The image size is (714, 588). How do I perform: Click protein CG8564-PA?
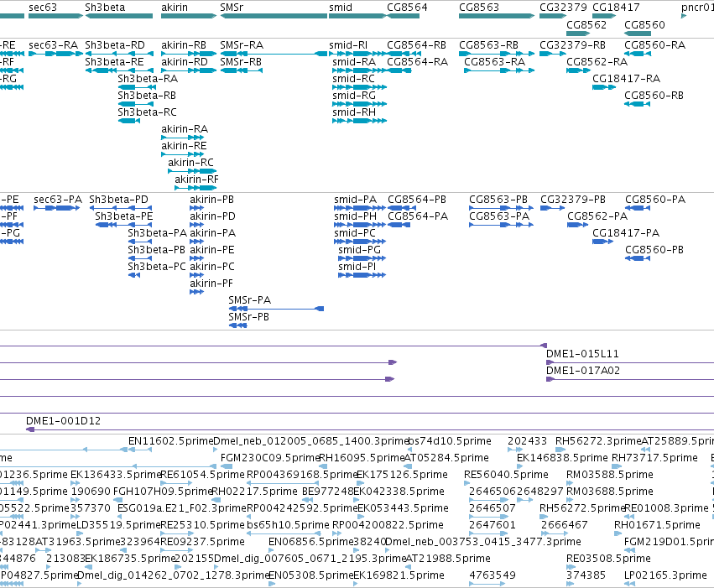point(418,216)
